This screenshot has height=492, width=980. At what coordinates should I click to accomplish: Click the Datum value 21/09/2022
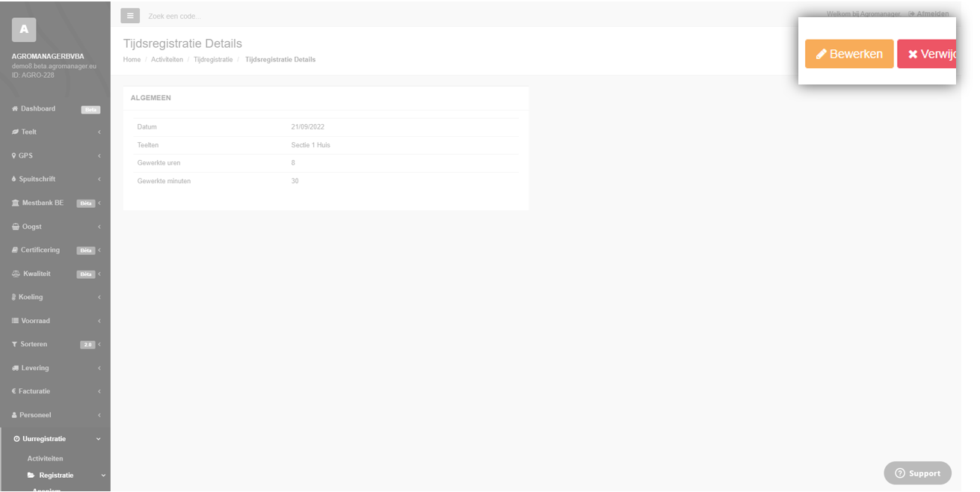tap(308, 127)
